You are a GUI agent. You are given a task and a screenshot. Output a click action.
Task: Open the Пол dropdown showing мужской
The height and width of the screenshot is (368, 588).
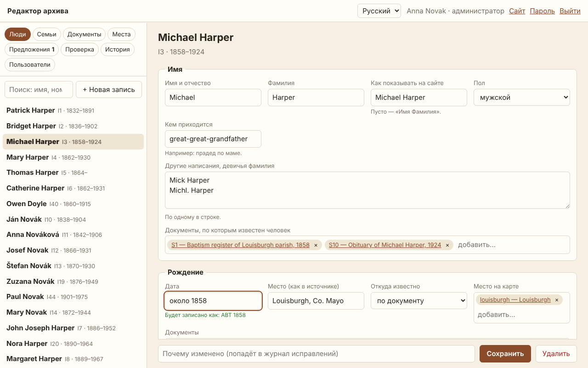(x=522, y=98)
